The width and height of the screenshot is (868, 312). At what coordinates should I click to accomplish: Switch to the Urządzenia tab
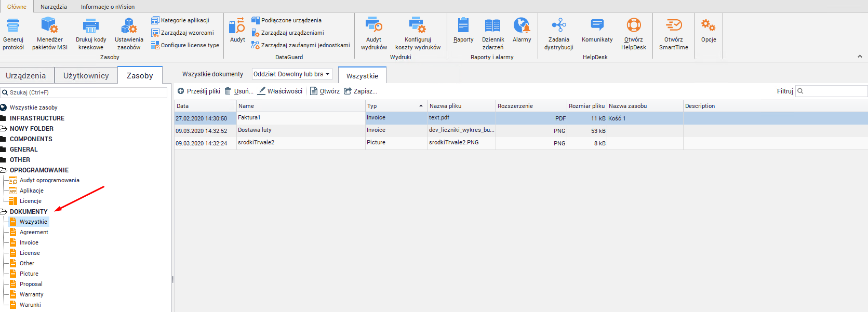[26, 76]
